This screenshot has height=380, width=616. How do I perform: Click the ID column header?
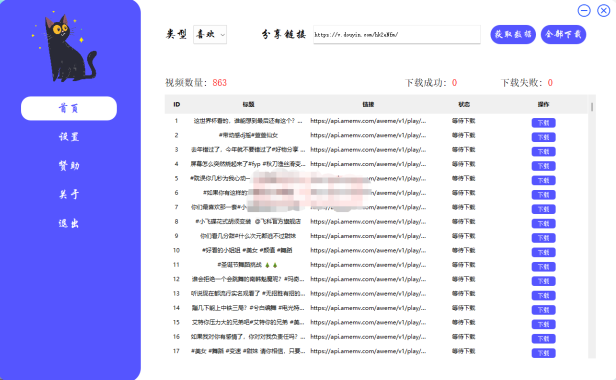[x=176, y=104]
